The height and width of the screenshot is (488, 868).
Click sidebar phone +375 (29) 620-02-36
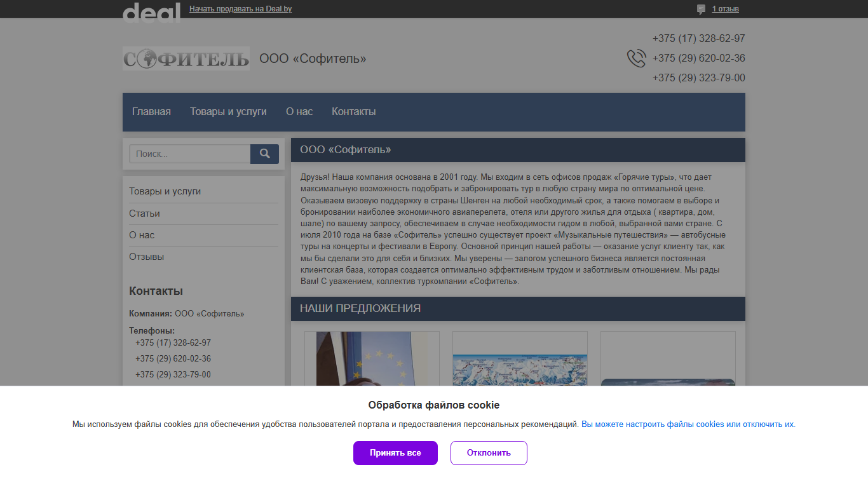[173, 358]
